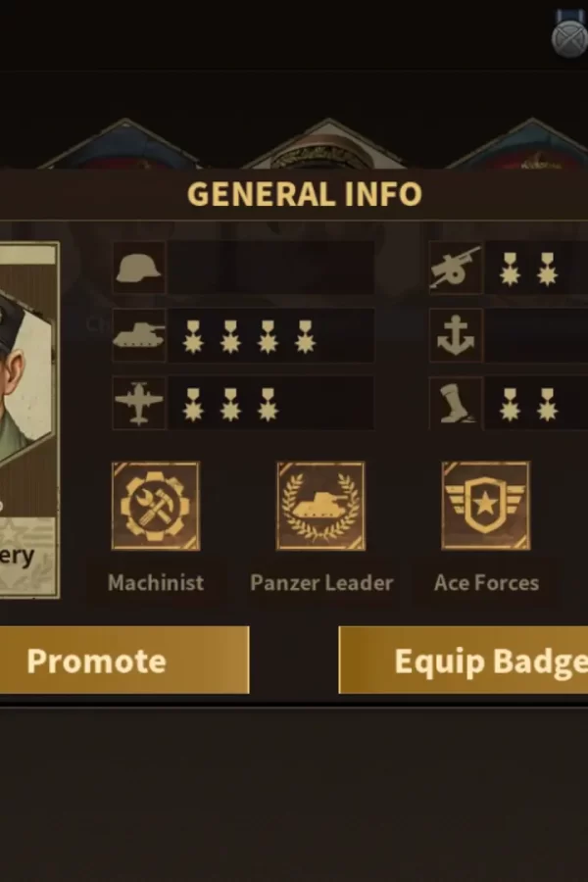Screen dimensions: 588x882
Task: Select the general's portrait card
Action: 29,419
